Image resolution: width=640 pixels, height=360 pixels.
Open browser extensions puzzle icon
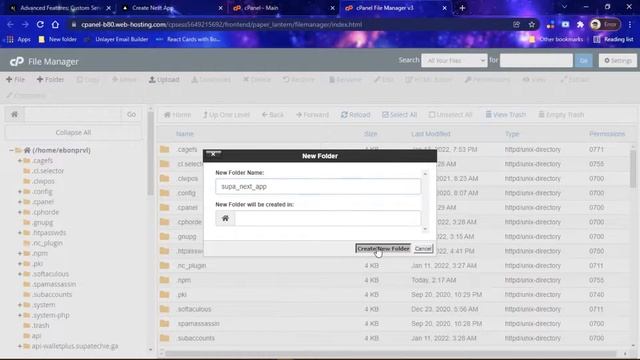[x=580, y=24]
